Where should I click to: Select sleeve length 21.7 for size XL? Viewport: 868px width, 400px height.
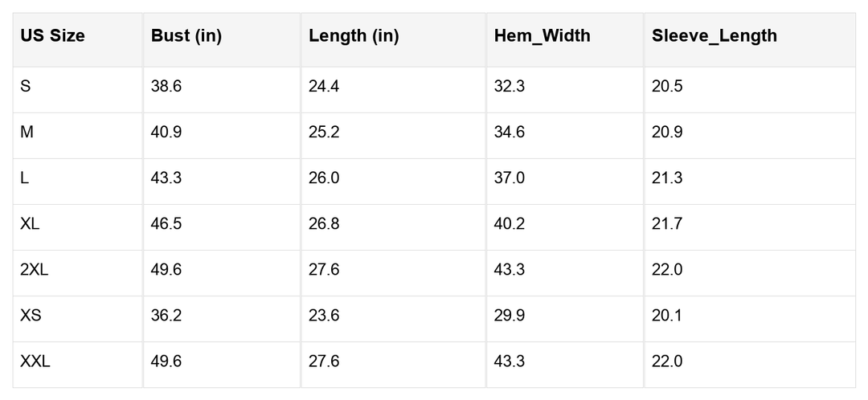click(x=667, y=223)
